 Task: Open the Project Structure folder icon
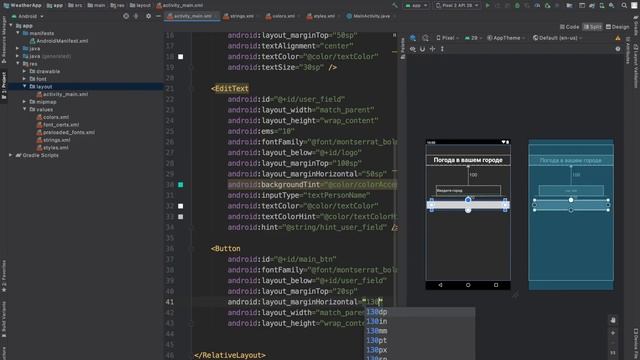pos(569,5)
